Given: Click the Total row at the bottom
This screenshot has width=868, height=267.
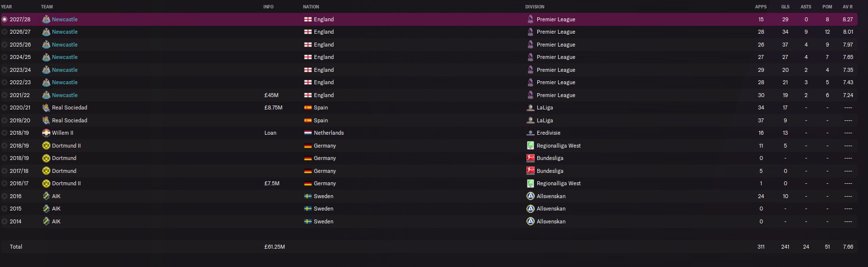Looking at the screenshot, I should 16,247.
